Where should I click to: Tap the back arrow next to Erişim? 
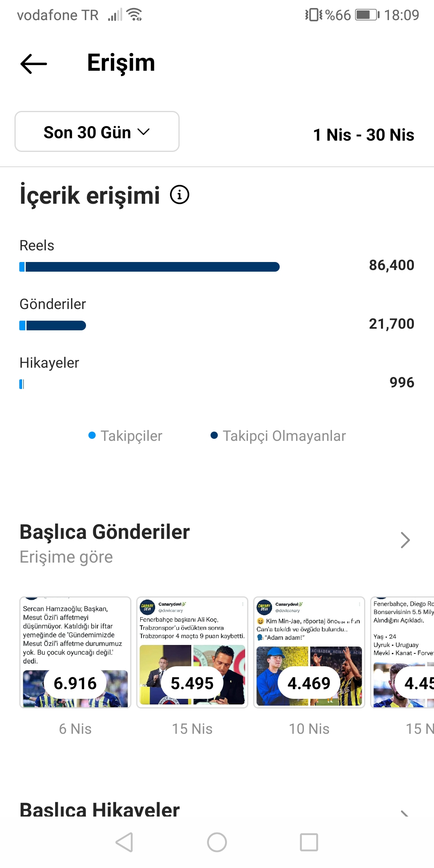click(x=34, y=63)
